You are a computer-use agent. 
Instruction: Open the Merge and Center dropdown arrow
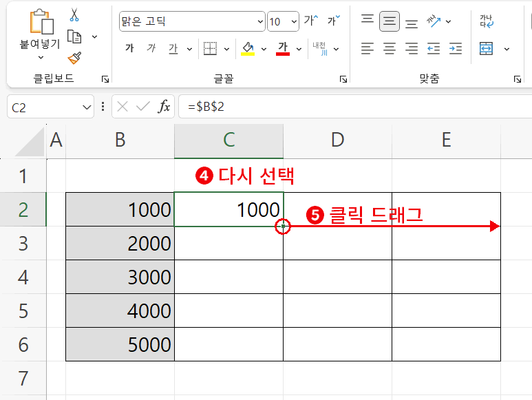pyautogui.click(x=507, y=49)
